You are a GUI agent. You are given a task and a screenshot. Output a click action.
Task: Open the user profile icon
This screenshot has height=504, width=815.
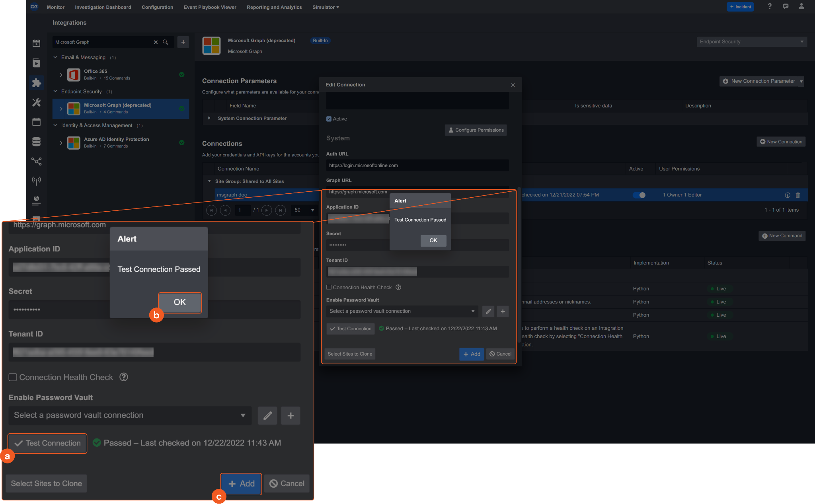801,6
